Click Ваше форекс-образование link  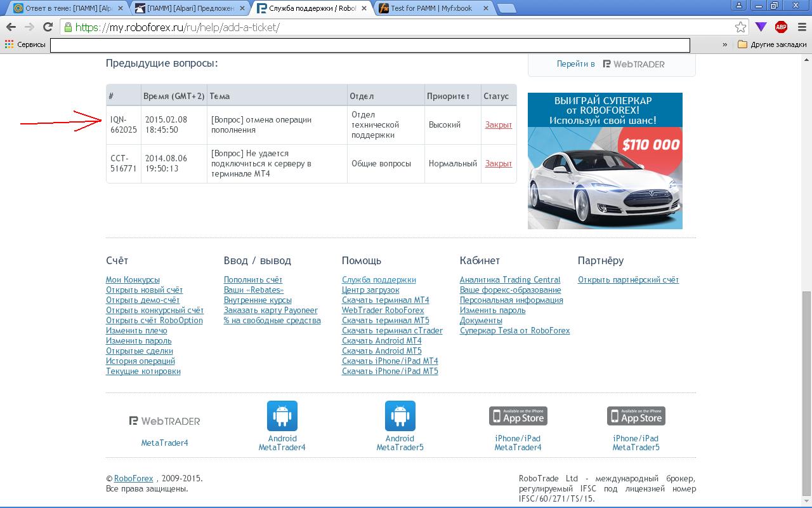510,290
